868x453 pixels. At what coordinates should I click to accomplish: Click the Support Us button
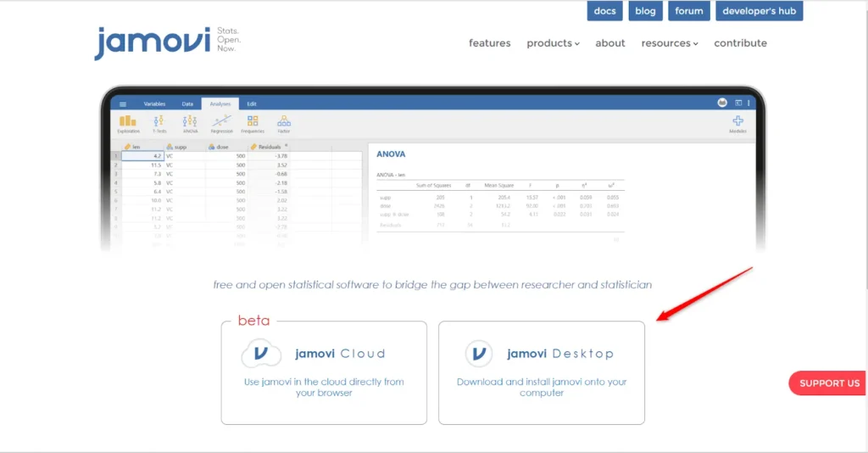click(829, 383)
